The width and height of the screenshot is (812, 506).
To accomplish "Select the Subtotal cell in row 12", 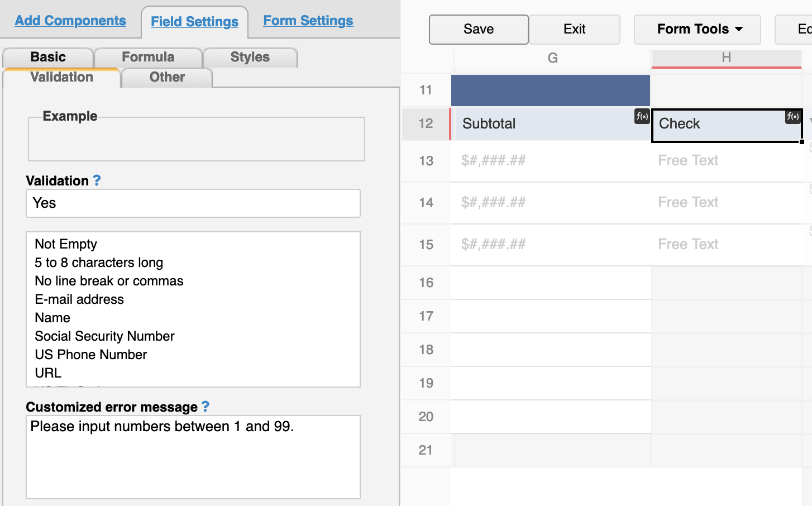I will coord(551,123).
